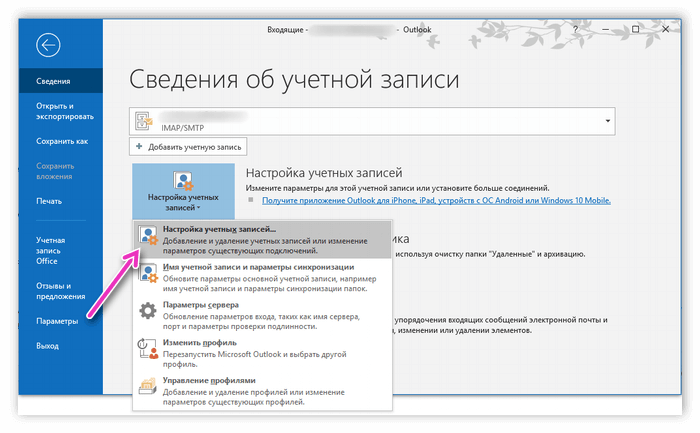Click the account envelope icon in selector
Image resolution: width=700 pixels, height=433 pixels.
point(144,121)
